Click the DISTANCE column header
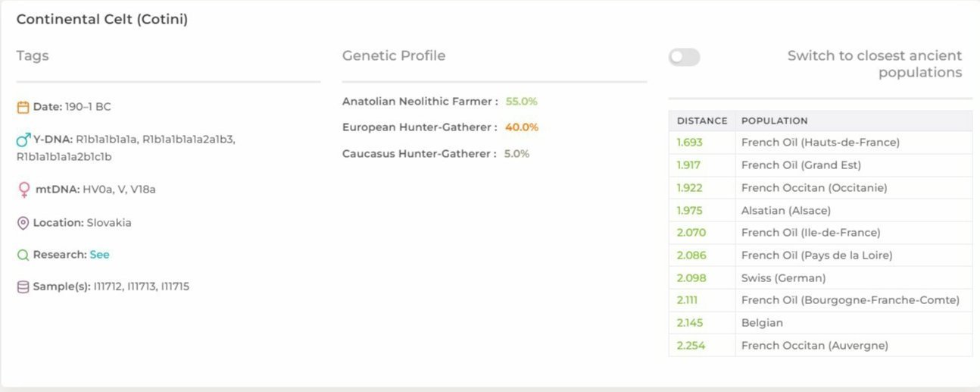 [702, 121]
